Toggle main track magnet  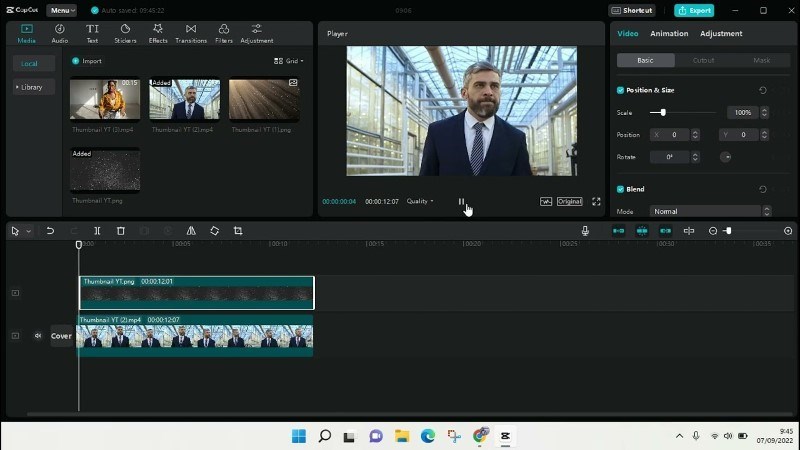(x=618, y=231)
